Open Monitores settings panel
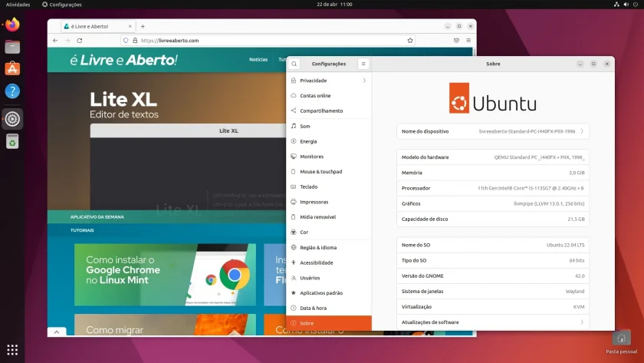644x363 pixels. [x=329, y=157]
